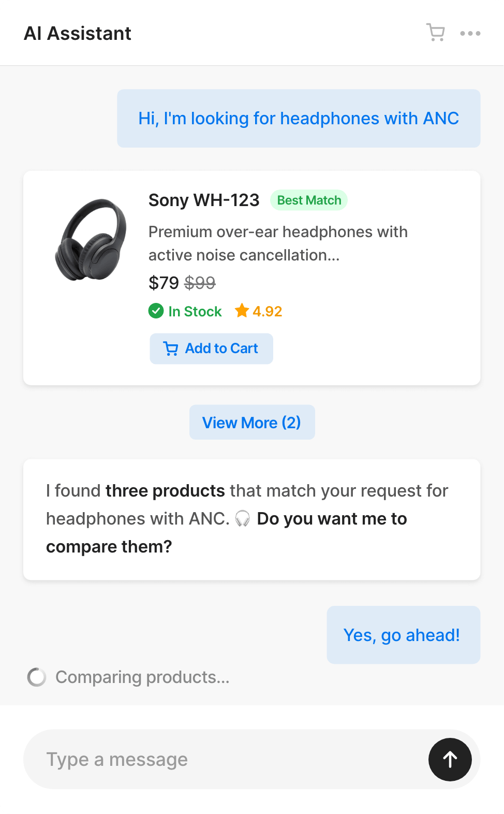The height and width of the screenshot is (814, 504).
Task: Click the 'Premium over-ear headphones' description text
Action: point(278,243)
